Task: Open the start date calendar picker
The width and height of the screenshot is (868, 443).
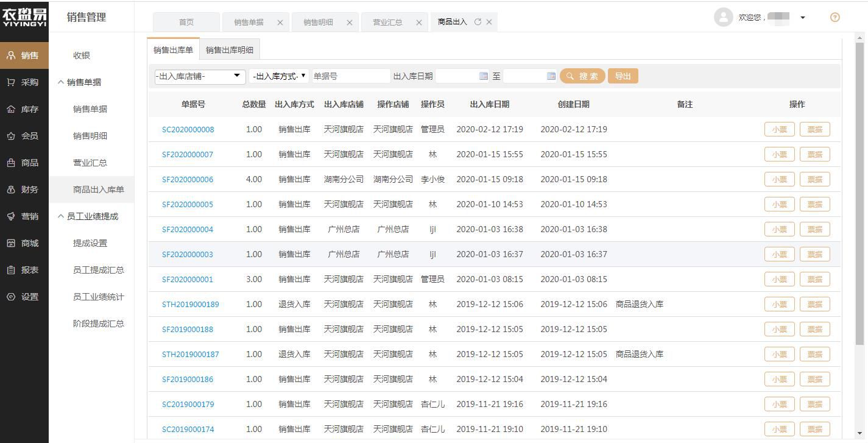Action: pos(484,76)
